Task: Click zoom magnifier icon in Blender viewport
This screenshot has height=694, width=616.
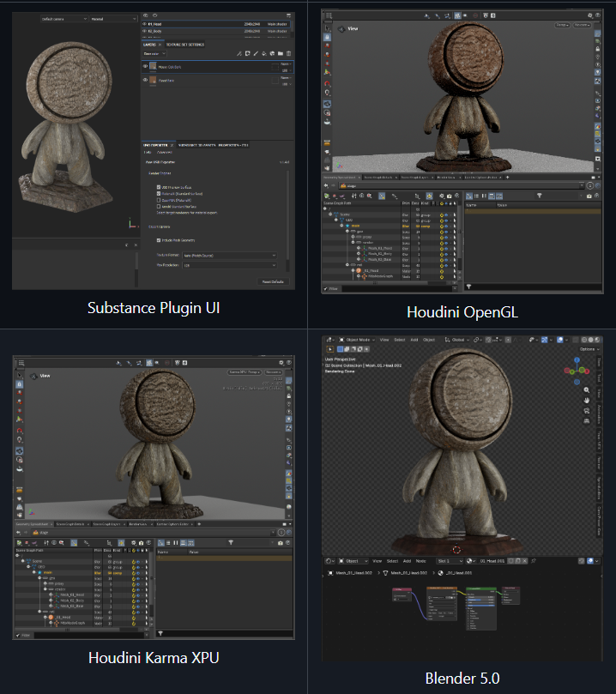Action: (586, 390)
